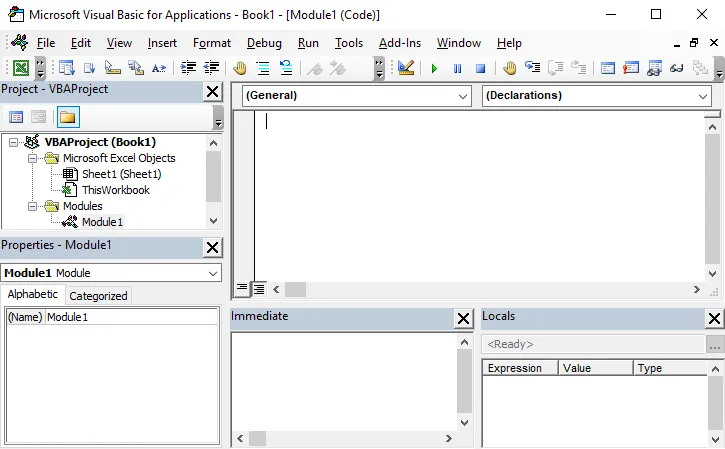The image size is (725, 449).
Task: Click View Code icon in Project pane
Action: 16,117
